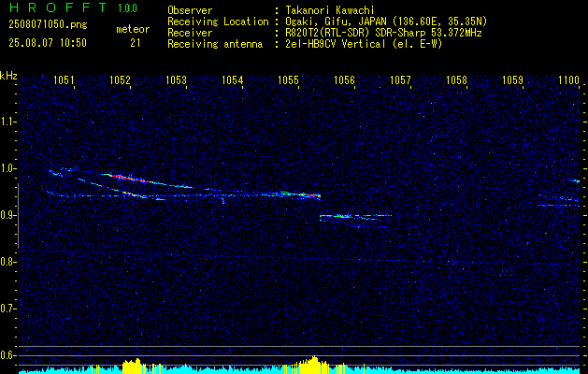Click the date stamp 25.08.07 10:50
Screen dimensions: 588x374
pos(48,43)
